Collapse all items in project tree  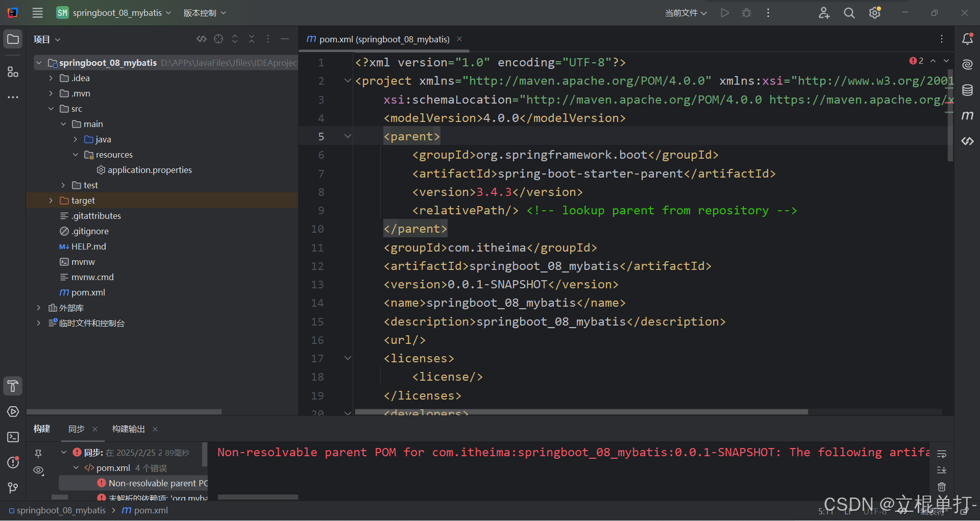252,39
